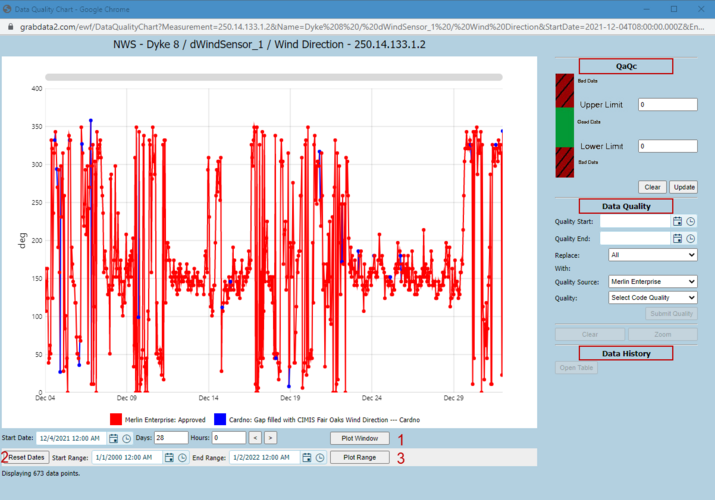Open the Select Code Quality dropdown
This screenshot has height=500, width=715.
(x=653, y=298)
